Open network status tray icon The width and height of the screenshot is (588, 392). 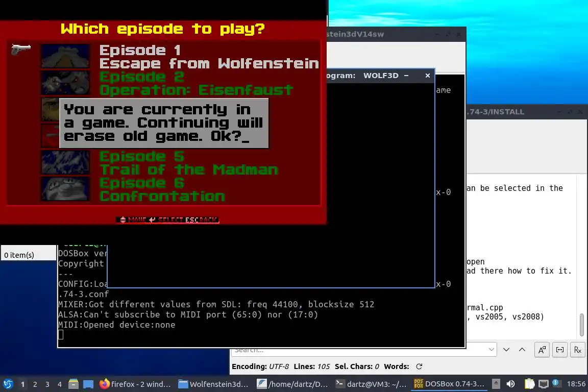tap(544, 384)
